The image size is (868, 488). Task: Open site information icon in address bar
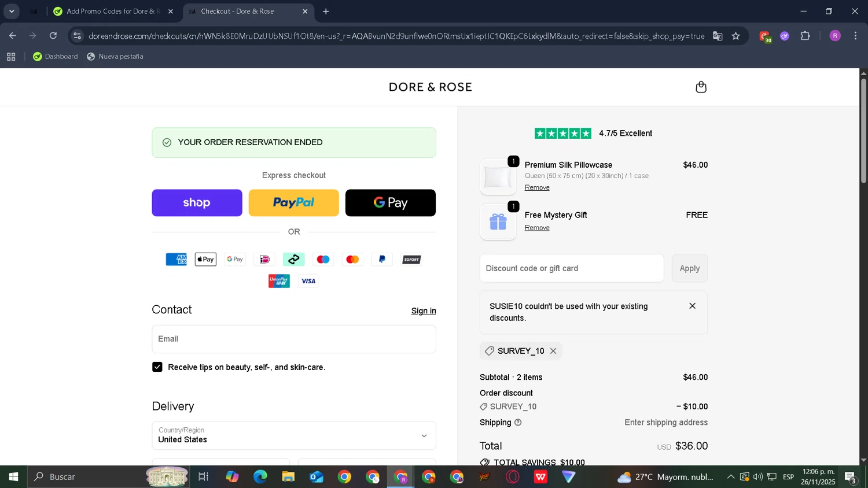[78, 36]
